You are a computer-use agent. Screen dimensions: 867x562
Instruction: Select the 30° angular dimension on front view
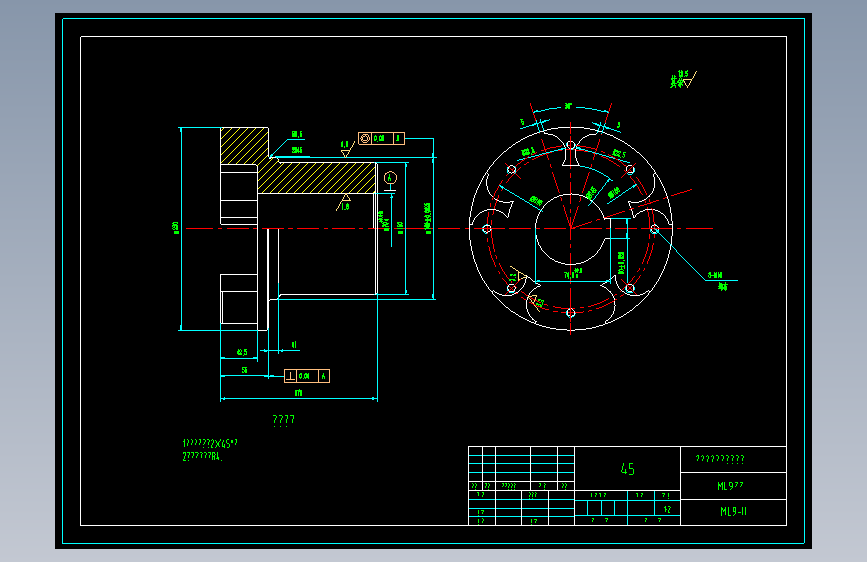[568, 107]
